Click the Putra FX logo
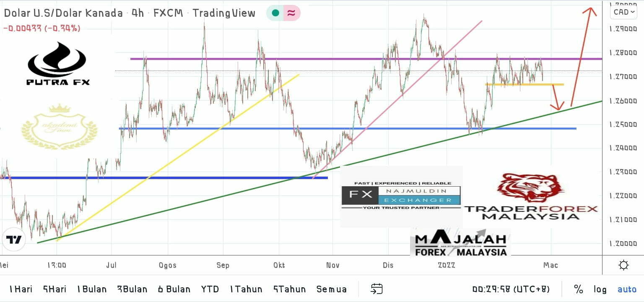 point(57,64)
